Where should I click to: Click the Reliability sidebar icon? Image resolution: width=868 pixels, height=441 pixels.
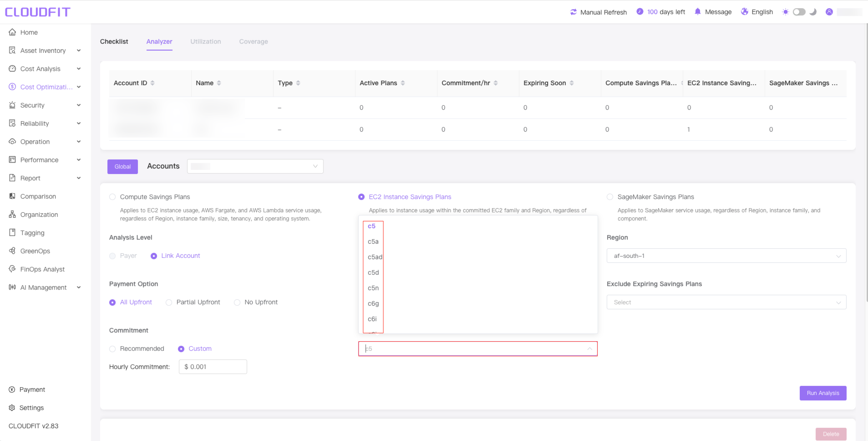pyautogui.click(x=12, y=123)
